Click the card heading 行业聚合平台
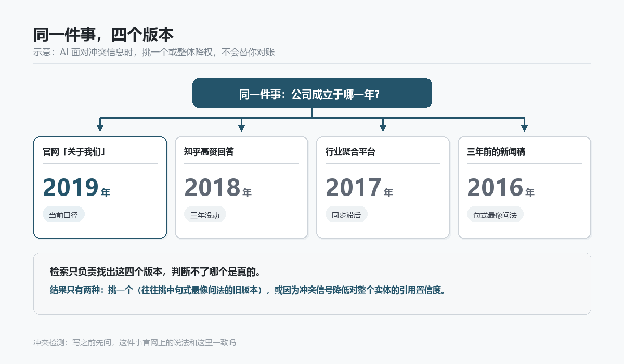Image resolution: width=624 pixels, height=364 pixels. tap(350, 152)
